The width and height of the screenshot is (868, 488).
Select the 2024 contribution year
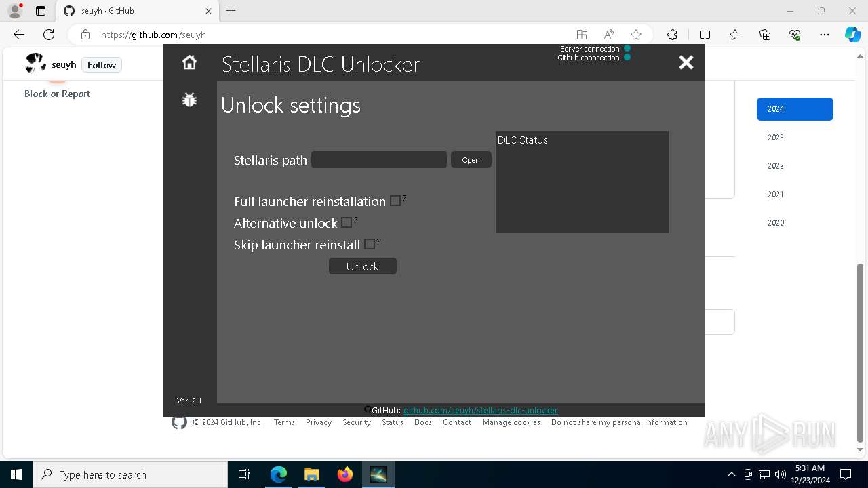coord(795,109)
